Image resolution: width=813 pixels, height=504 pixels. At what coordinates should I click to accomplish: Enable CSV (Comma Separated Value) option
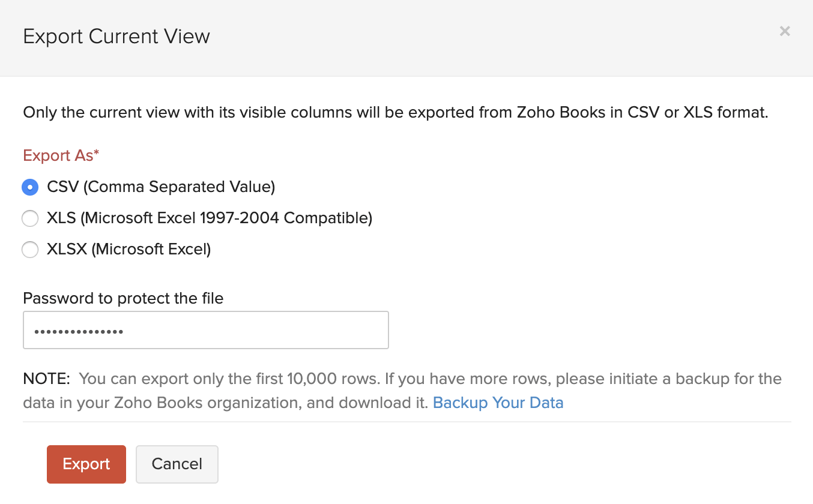click(x=30, y=187)
